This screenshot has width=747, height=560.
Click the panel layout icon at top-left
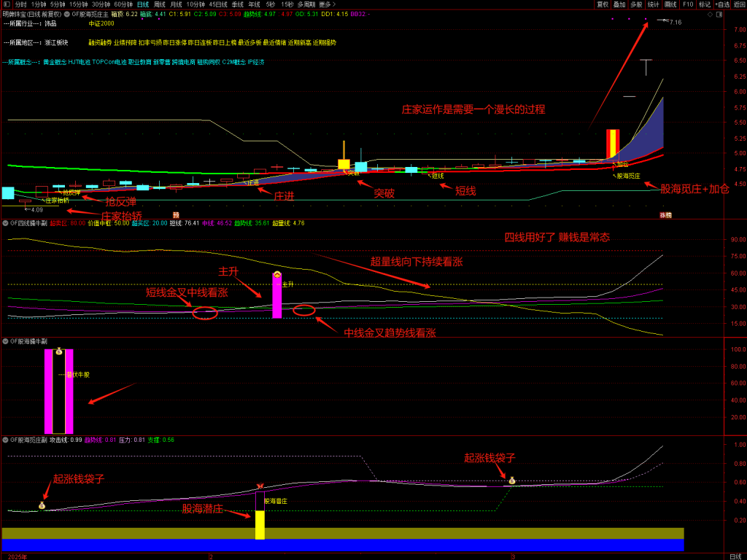[x=7, y=4]
